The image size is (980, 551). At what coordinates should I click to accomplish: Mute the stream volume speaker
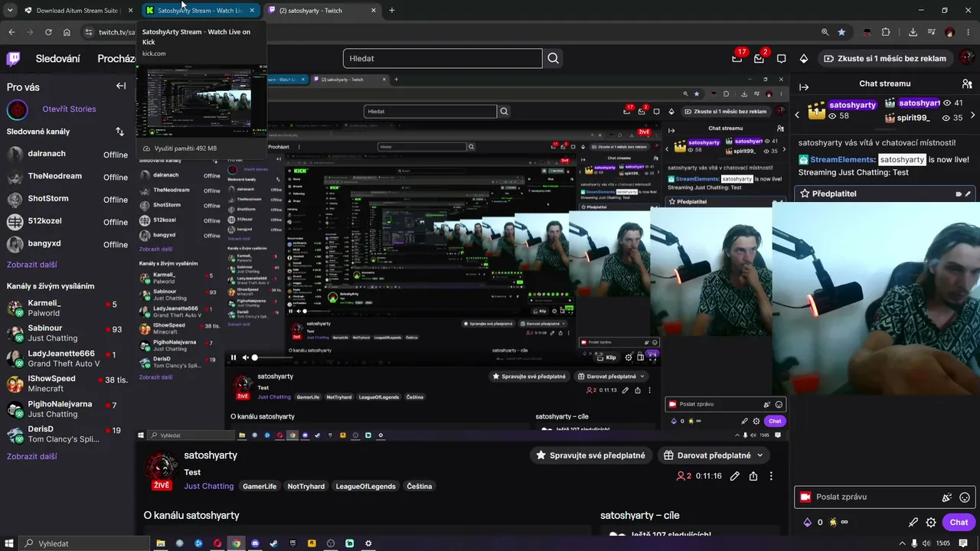[x=245, y=357]
